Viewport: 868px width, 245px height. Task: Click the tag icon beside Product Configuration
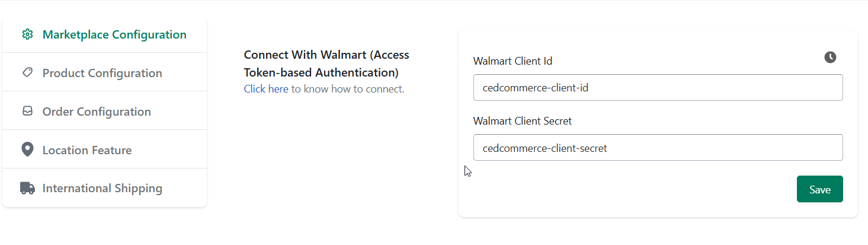[x=27, y=72]
